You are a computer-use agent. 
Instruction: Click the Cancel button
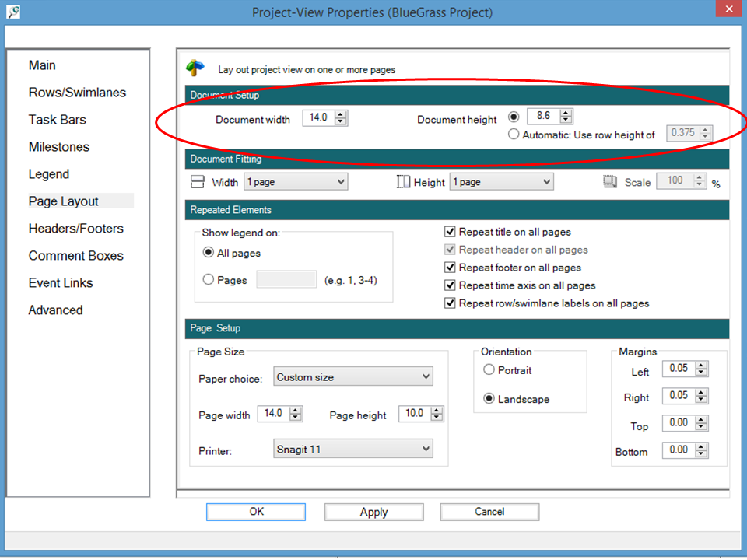coord(489,512)
